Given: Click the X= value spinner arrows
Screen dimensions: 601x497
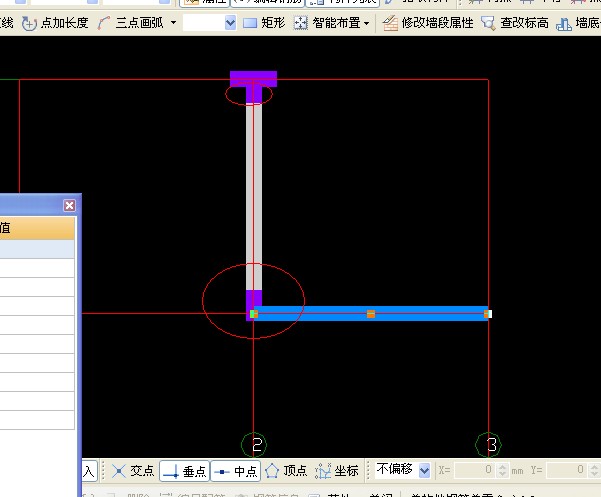Looking at the screenshot, I should coord(502,470).
